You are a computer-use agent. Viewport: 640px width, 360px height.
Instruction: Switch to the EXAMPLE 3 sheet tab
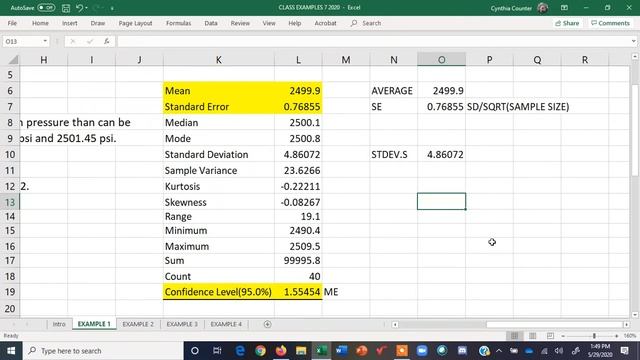click(x=182, y=324)
